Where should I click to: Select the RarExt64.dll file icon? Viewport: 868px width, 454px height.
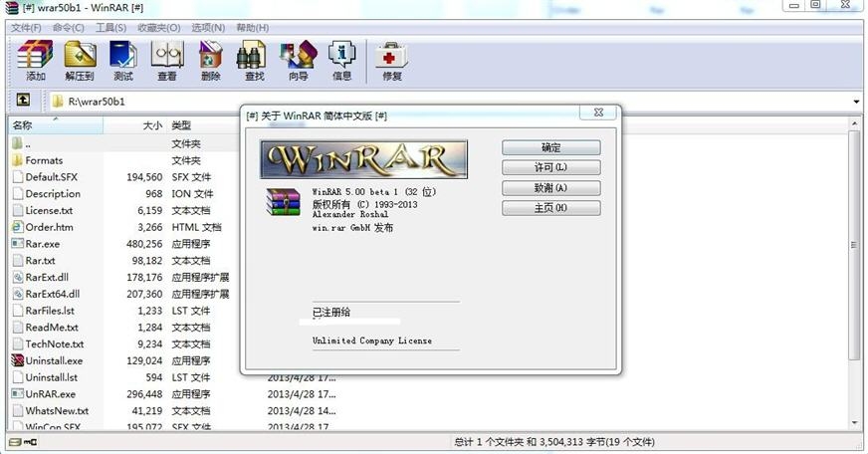coord(17,294)
